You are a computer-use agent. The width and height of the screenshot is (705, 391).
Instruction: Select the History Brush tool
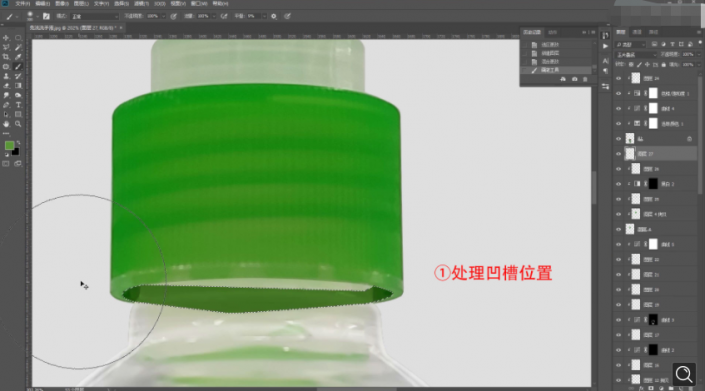pyautogui.click(x=18, y=76)
